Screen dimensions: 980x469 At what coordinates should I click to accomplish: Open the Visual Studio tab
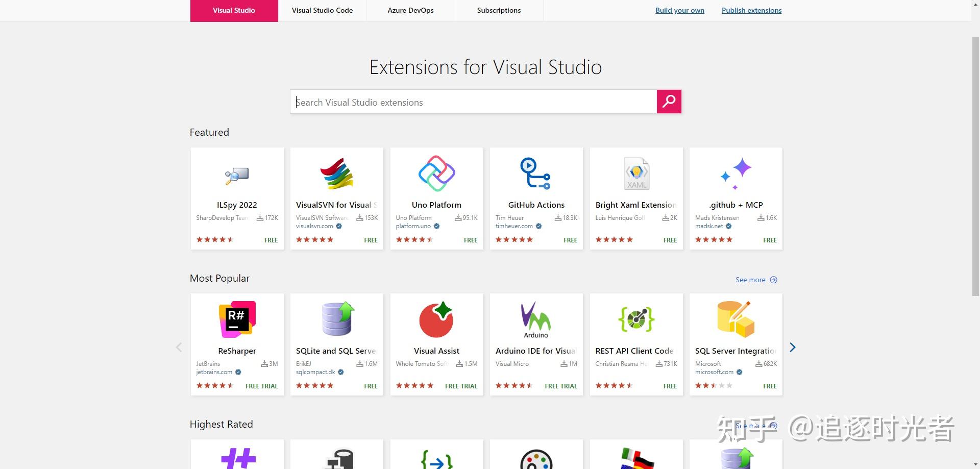(234, 11)
